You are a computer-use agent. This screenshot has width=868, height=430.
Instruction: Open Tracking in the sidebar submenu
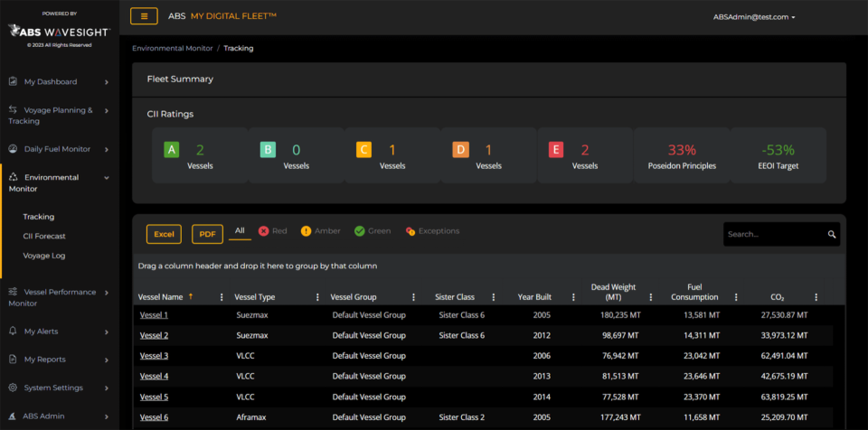click(39, 217)
